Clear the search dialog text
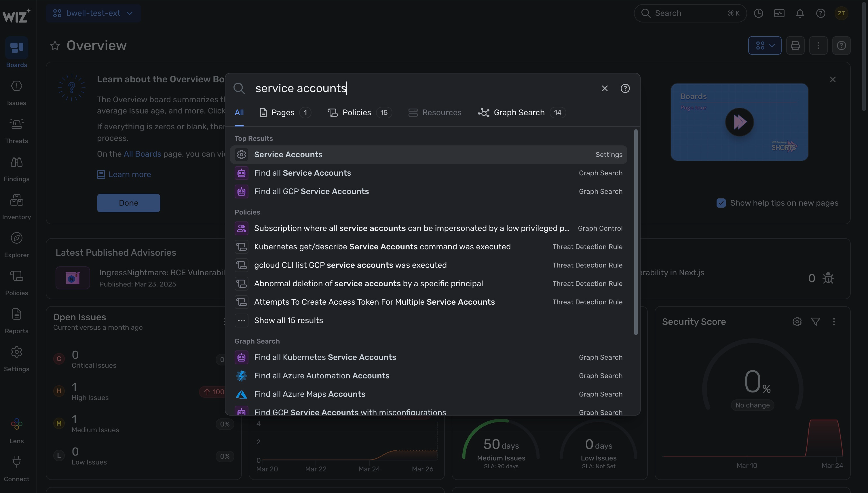Screen dimensions: 868x493 coord(604,88)
